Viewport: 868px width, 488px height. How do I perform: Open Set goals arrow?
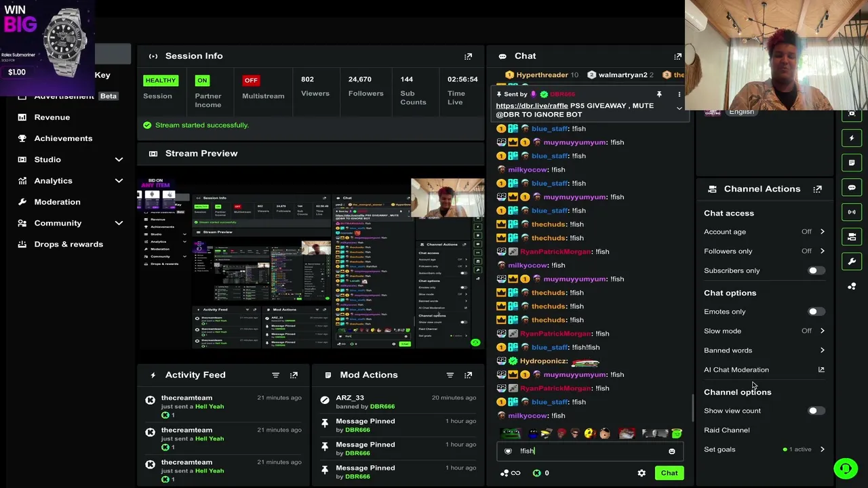click(x=822, y=449)
